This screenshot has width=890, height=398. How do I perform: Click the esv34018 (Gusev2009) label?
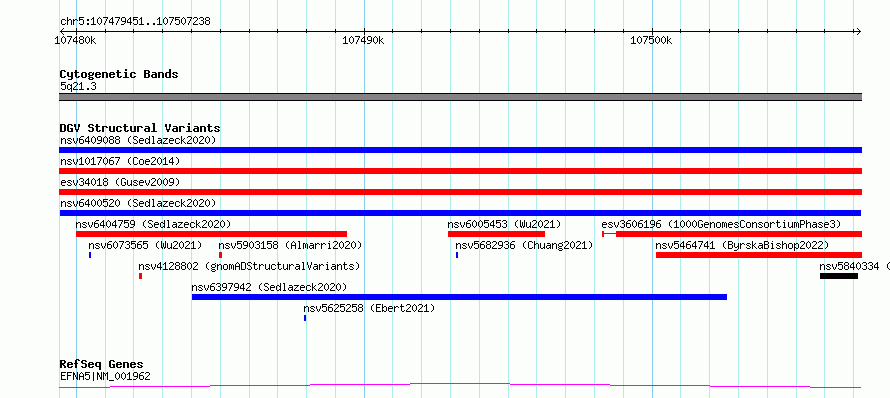point(120,182)
